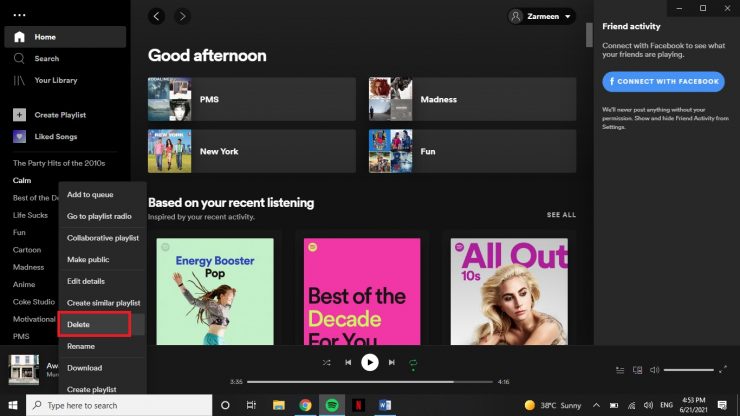740x416 pixels.
Task: Open the play queue icon
Action: pos(620,370)
